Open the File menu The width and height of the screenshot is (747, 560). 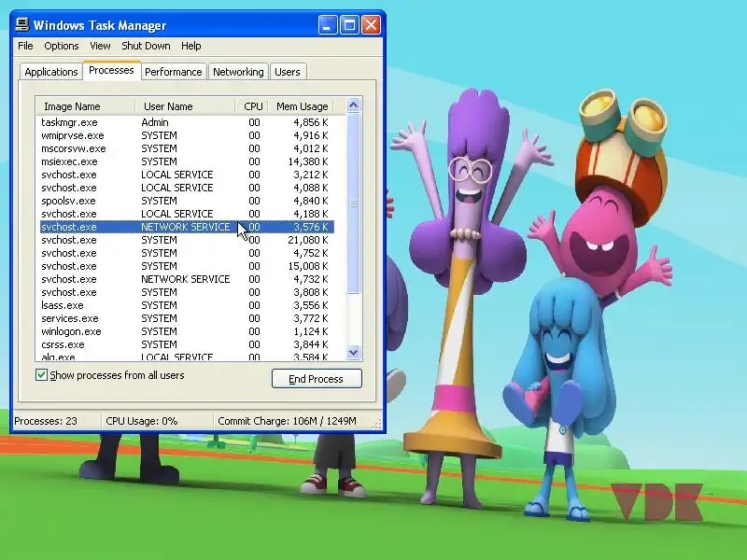point(25,46)
